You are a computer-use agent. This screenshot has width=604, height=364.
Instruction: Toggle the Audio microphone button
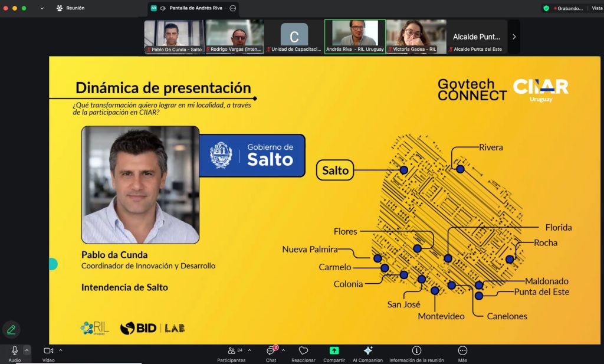pos(15,350)
